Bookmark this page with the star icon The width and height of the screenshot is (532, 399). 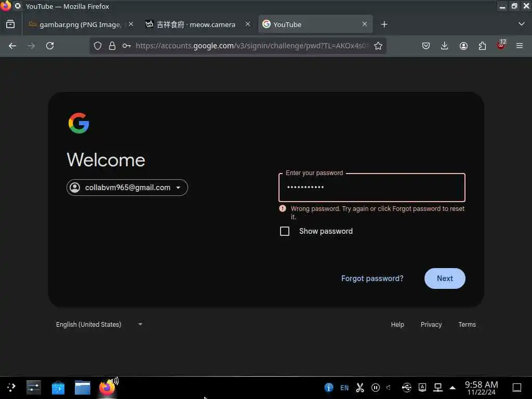(378, 46)
